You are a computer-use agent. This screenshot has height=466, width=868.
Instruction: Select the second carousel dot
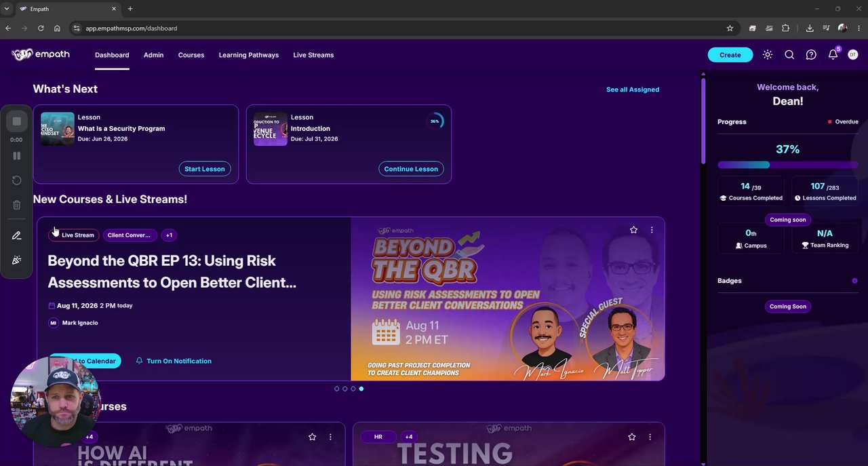coord(345,389)
